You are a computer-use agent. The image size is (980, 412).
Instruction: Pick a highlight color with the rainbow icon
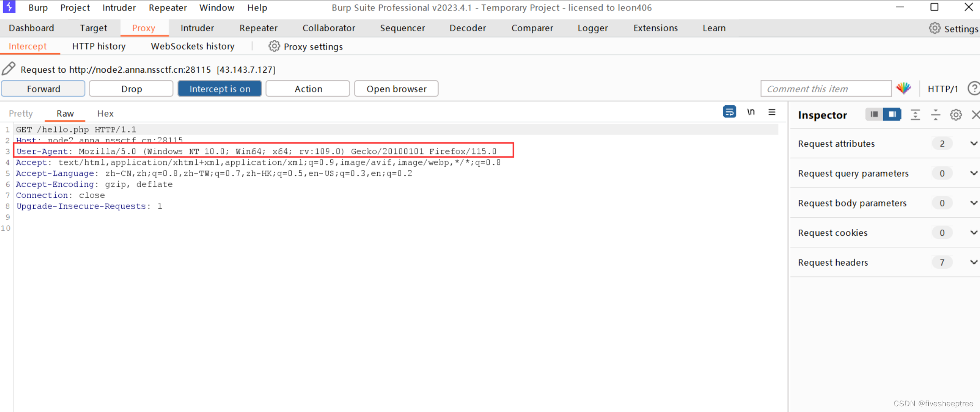[x=904, y=88]
